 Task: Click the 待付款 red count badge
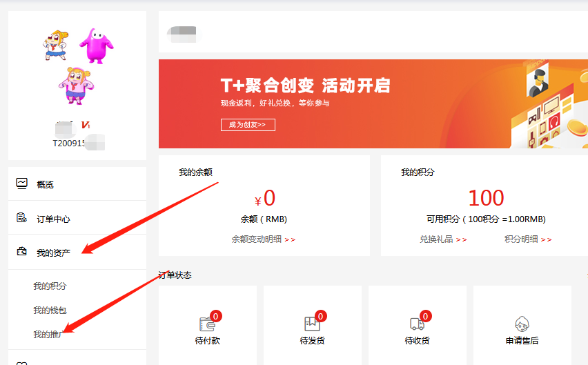[215, 316]
